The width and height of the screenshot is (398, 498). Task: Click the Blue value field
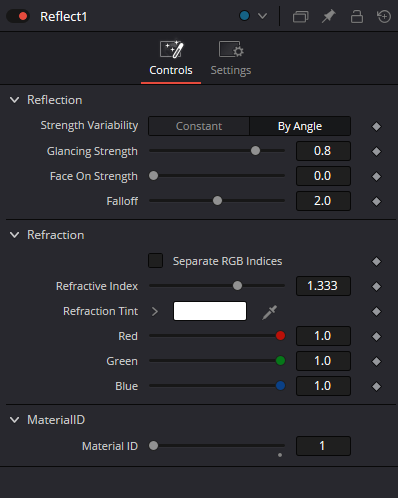point(323,386)
